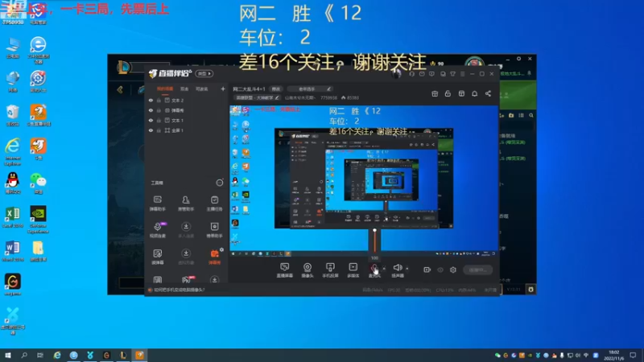Screen dimensions: 644x362
Task: Open the hamburger menu in the title bar
Action: (462, 74)
